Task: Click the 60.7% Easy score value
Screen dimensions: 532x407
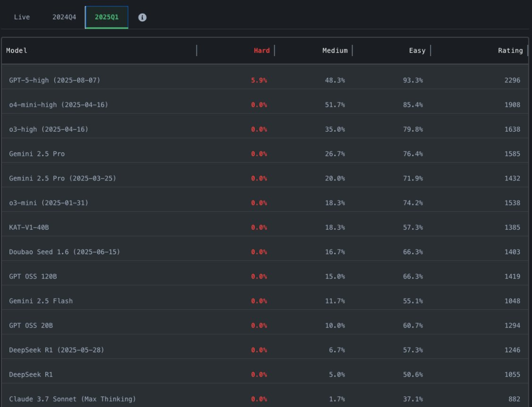Action: pyautogui.click(x=413, y=326)
